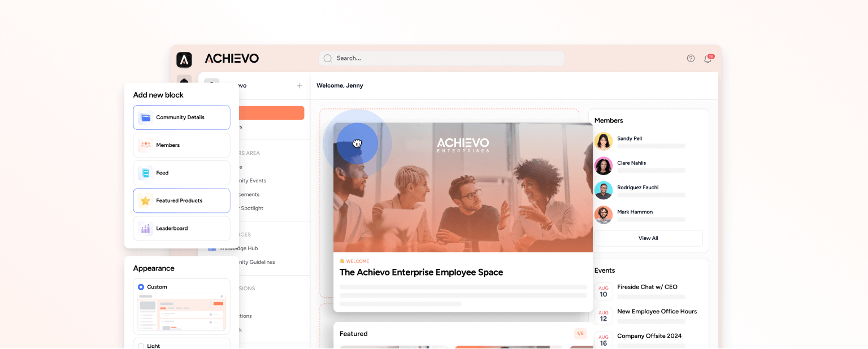
Task: Click the Community Details folder icon
Action: click(x=146, y=117)
